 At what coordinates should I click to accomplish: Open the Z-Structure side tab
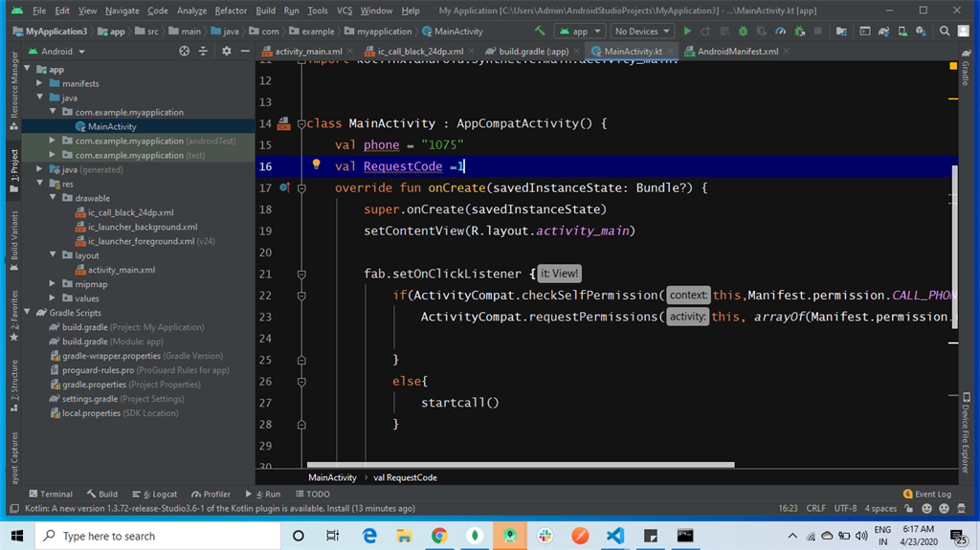[14, 385]
